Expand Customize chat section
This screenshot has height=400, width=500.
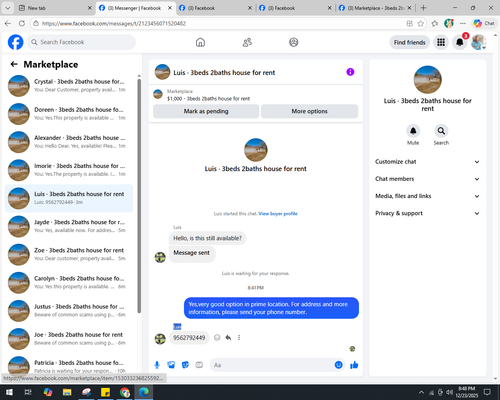click(427, 162)
